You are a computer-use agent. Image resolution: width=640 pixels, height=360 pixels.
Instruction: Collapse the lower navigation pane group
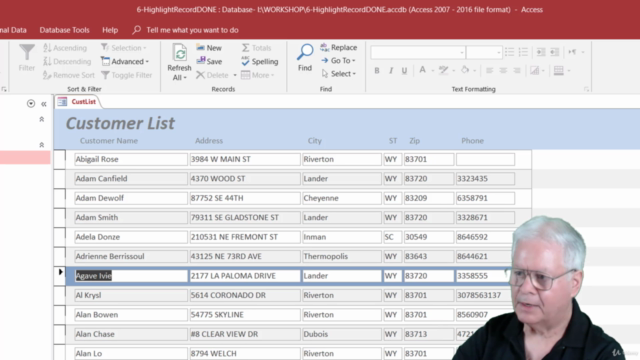(42, 145)
